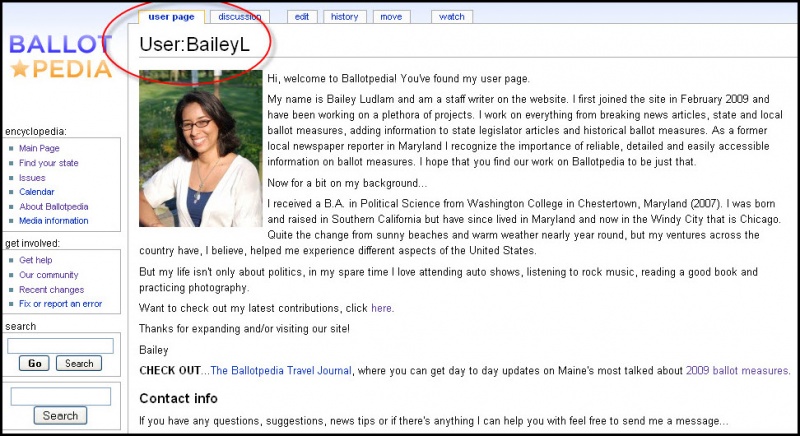
Task: Open Media information link
Action: click(53, 221)
